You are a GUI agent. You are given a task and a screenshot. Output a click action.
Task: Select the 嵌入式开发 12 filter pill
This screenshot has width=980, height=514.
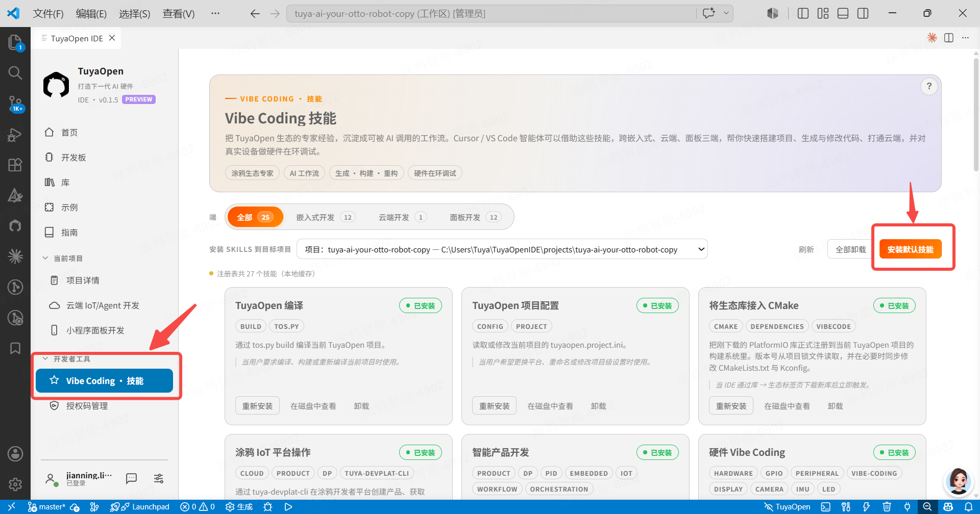pos(325,217)
